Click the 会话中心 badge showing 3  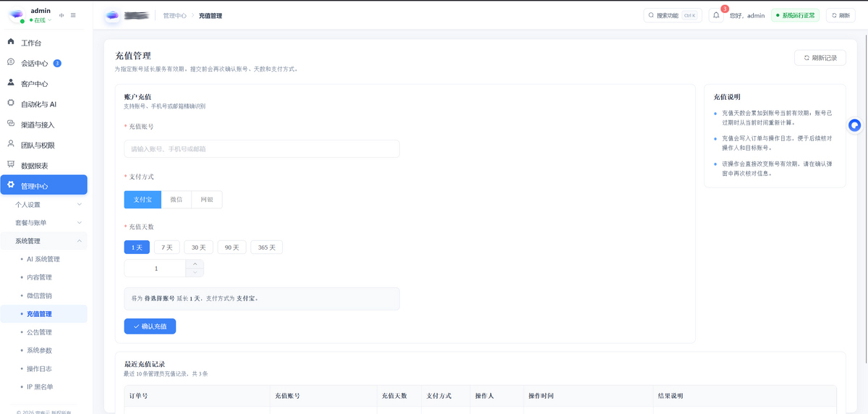click(57, 63)
